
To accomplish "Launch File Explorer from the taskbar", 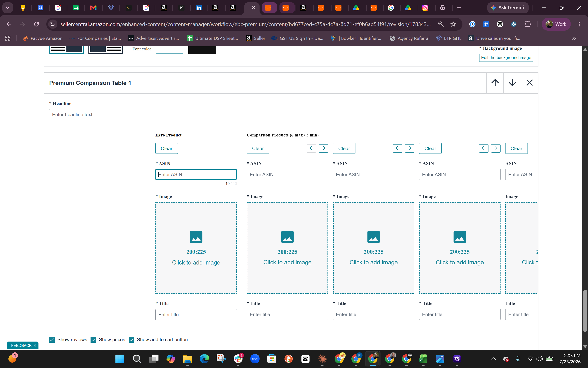I will click(187, 359).
